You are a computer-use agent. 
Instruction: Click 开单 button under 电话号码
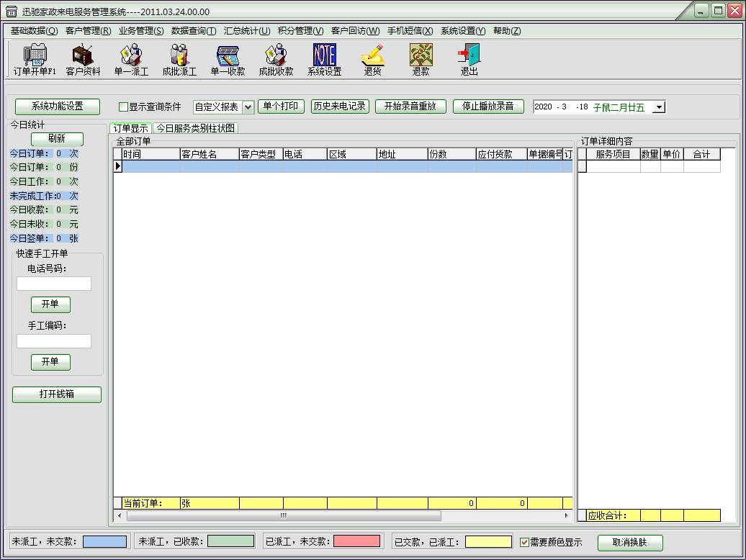[x=50, y=304]
